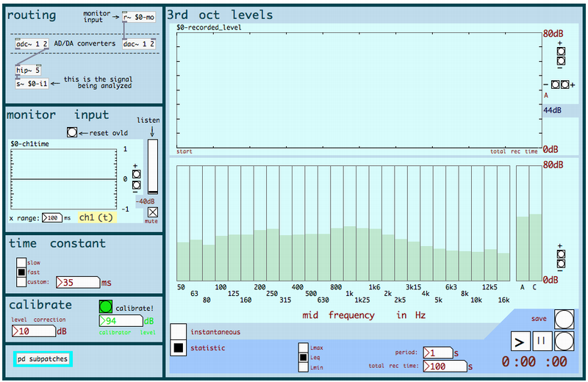Click the 0:00:00 elapsed time display
The width and height of the screenshot is (588, 382).
pos(534,361)
